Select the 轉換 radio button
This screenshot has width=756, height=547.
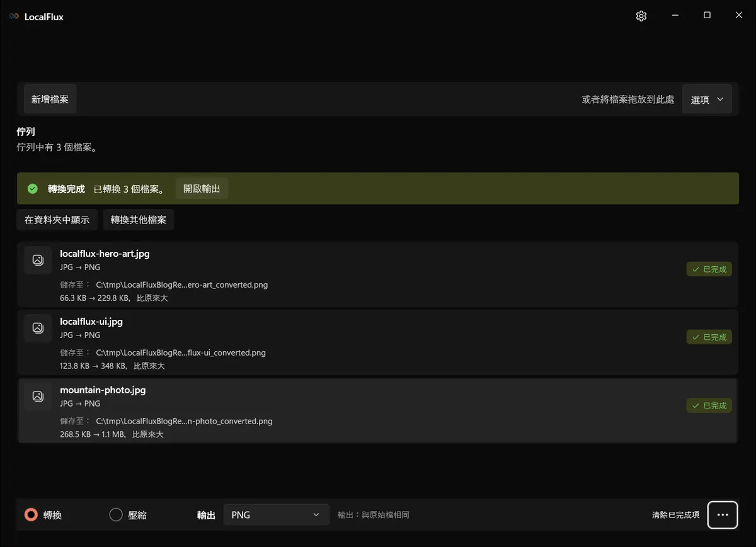click(31, 515)
